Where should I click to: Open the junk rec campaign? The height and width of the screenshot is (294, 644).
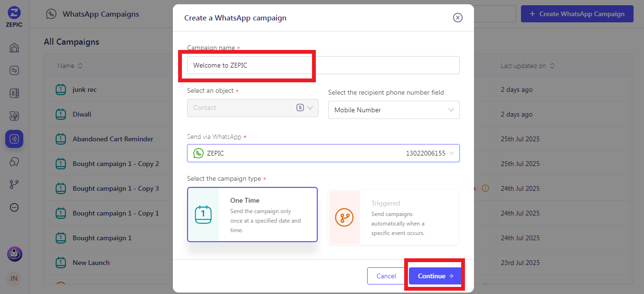[x=85, y=89]
